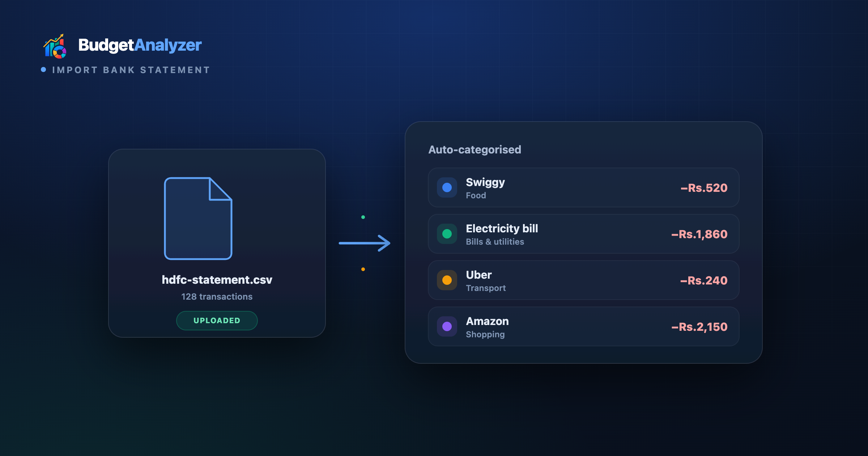
Task: Click the orange Uber category icon
Action: pyautogui.click(x=447, y=280)
